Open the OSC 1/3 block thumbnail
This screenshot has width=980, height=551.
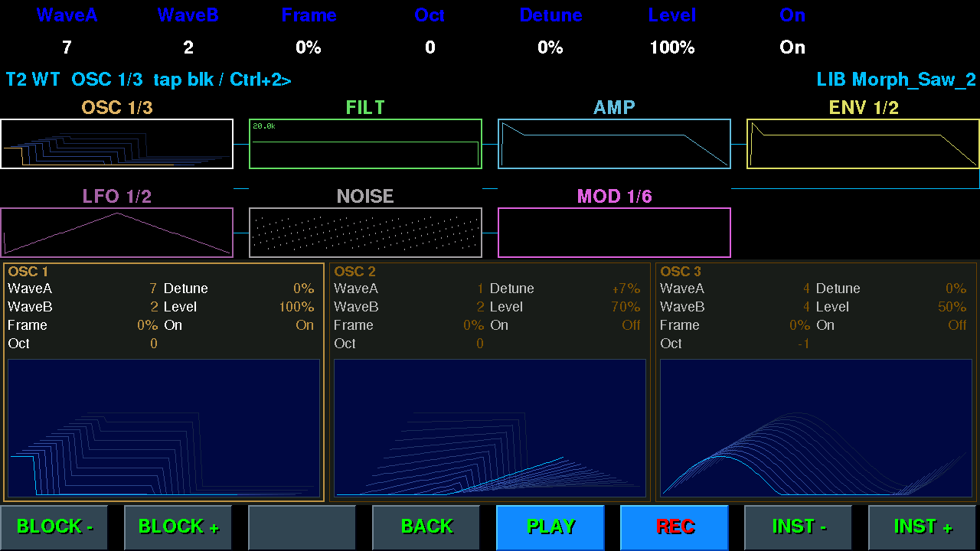click(116, 144)
